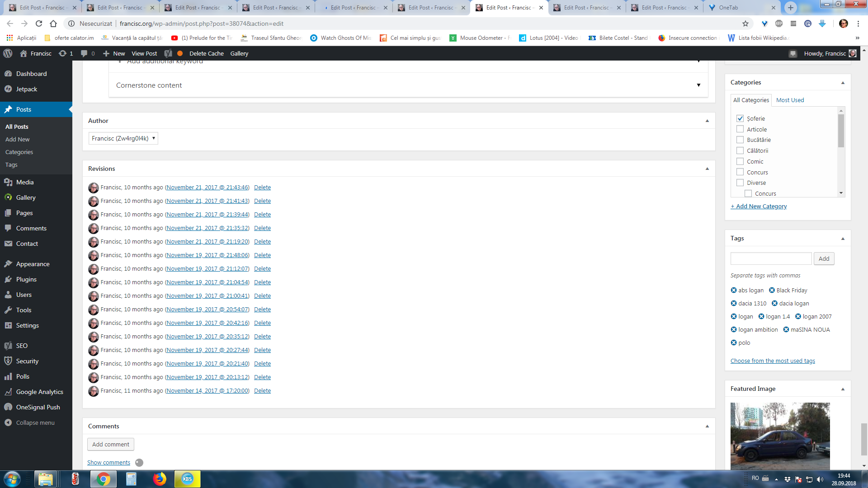Open the Jetpack sidebar menu

[x=27, y=89]
